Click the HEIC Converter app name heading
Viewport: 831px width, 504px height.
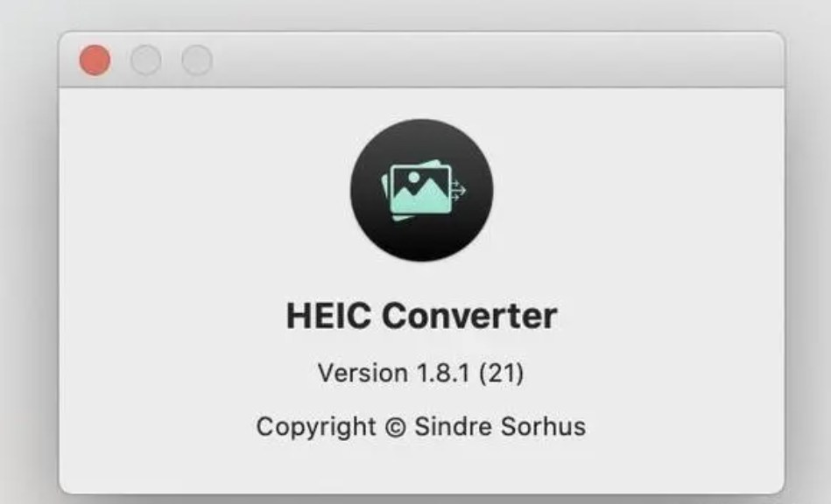click(x=422, y=316)
